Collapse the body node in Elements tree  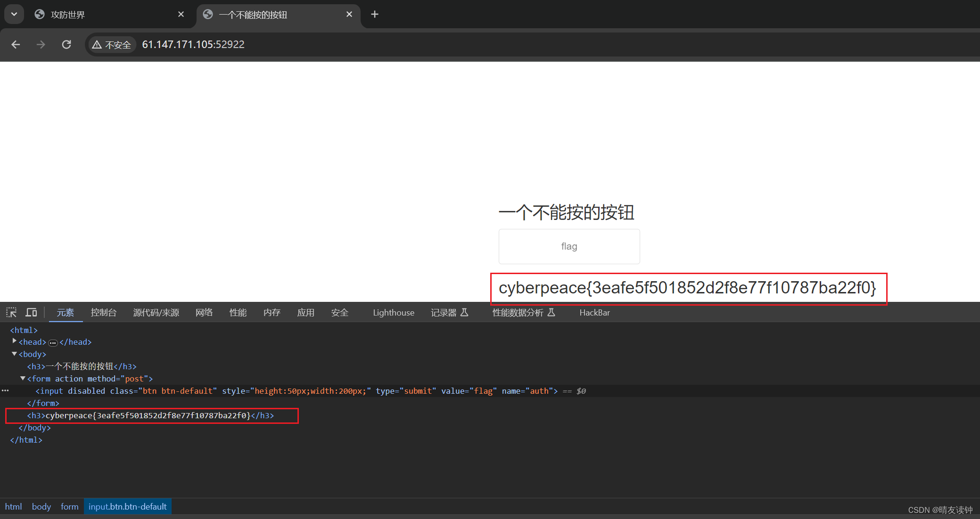coord(14,354)
